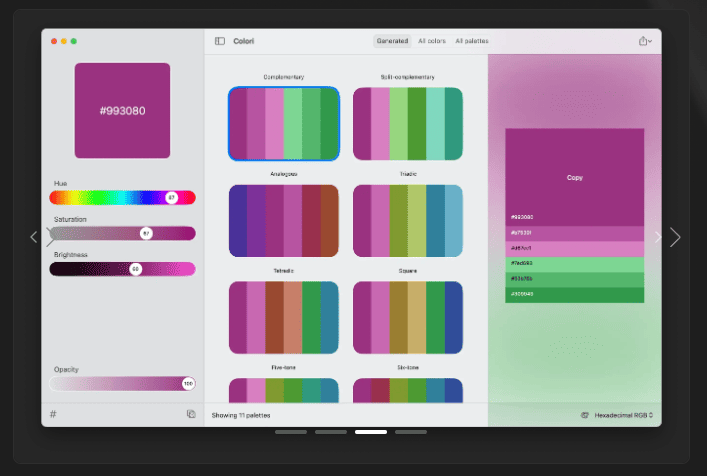
Task: Switch to the All palettes tab
Action: pyautogui.click(x=472, y=41)
